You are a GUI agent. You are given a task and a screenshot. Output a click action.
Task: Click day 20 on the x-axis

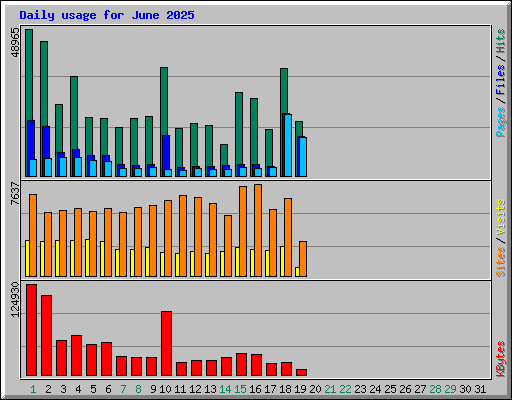click(x=315, y=389)
